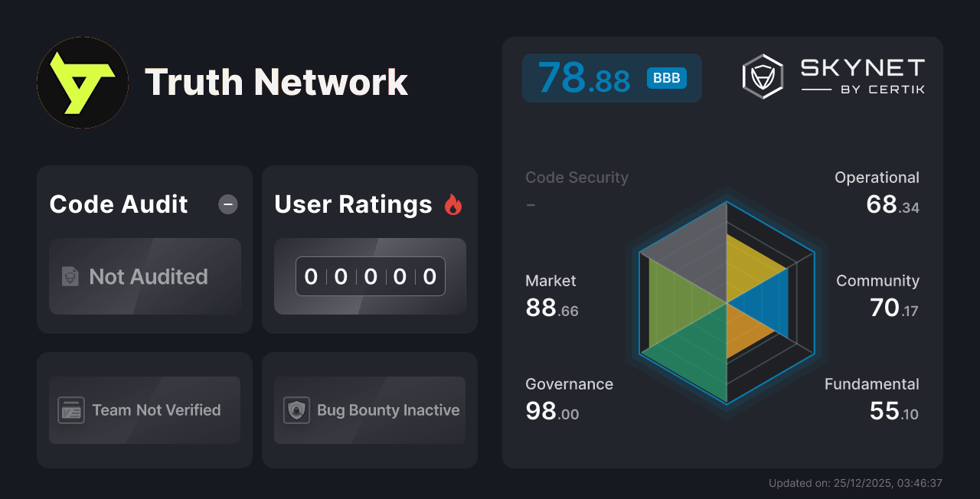Click the Team Not Verified ID card icon
Image resolution: width=980 pixels, height=499 pixels.
tap(72, 410)
